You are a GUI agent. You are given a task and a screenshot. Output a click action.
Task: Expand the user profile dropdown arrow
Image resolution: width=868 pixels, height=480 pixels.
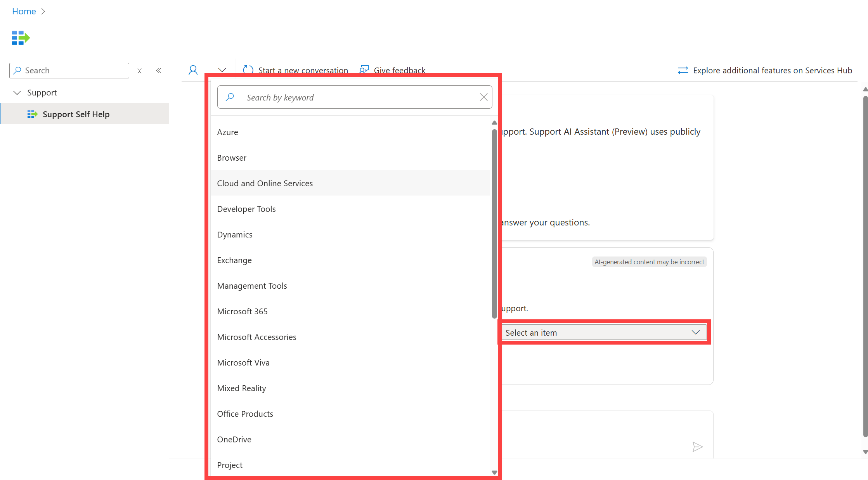[222, 69]
